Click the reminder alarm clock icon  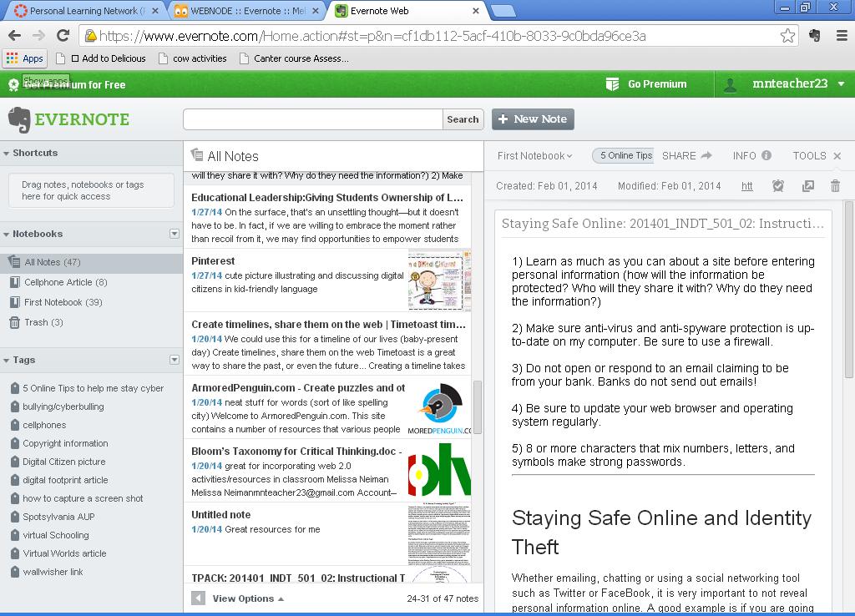778,186
